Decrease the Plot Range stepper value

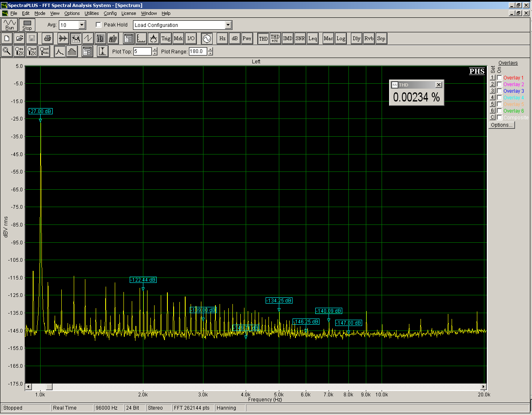(210, 53)
